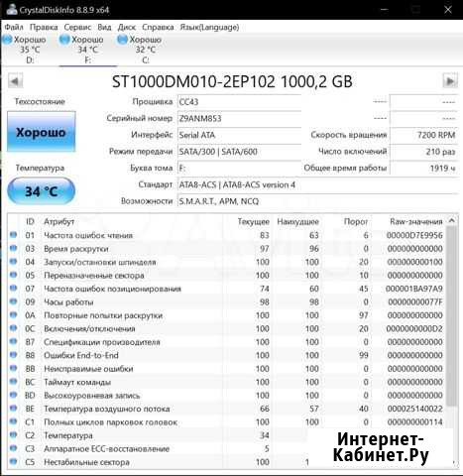This screenshot has height=476, width=463.
Task: Click the 1919 ч total hours field
Action: (424, 168)
